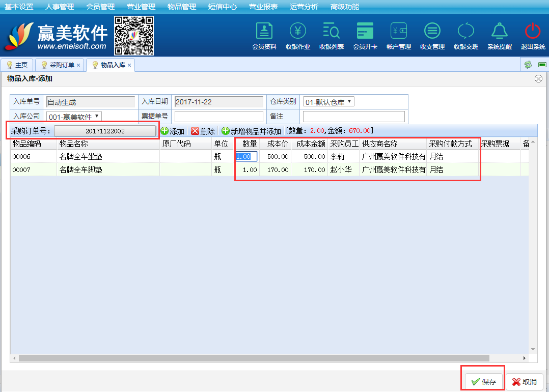The height and width of the screenshot is (392, 549).
Task: Expand the 仓库类别 warehouse dropdown
Action: [x=328, y=102]
